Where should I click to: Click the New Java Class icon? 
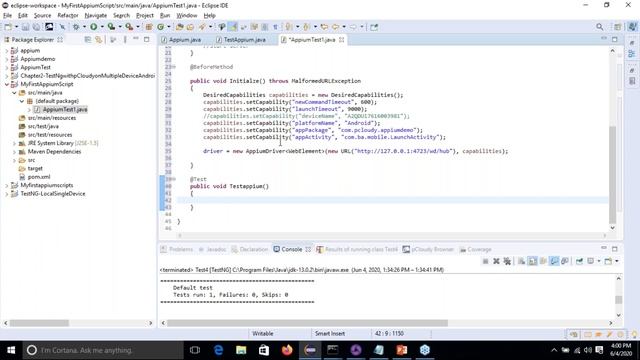pyautogui.click(x=160, y=27)
